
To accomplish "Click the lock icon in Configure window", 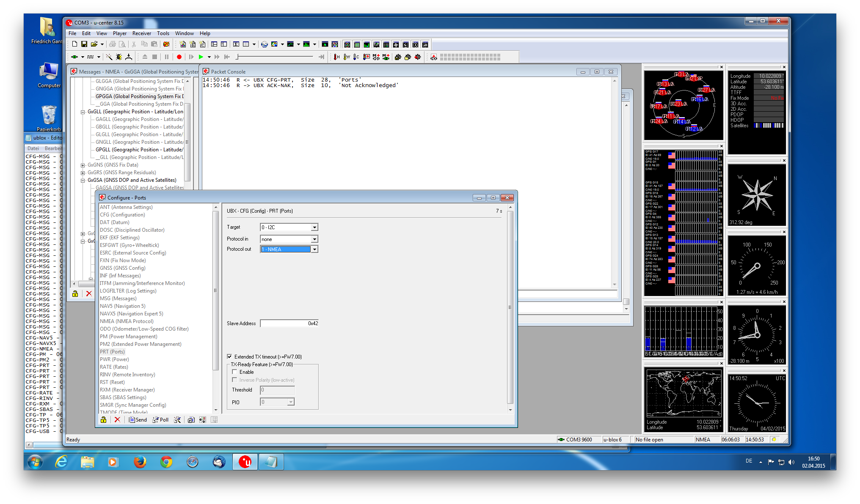I will [103, 420].
